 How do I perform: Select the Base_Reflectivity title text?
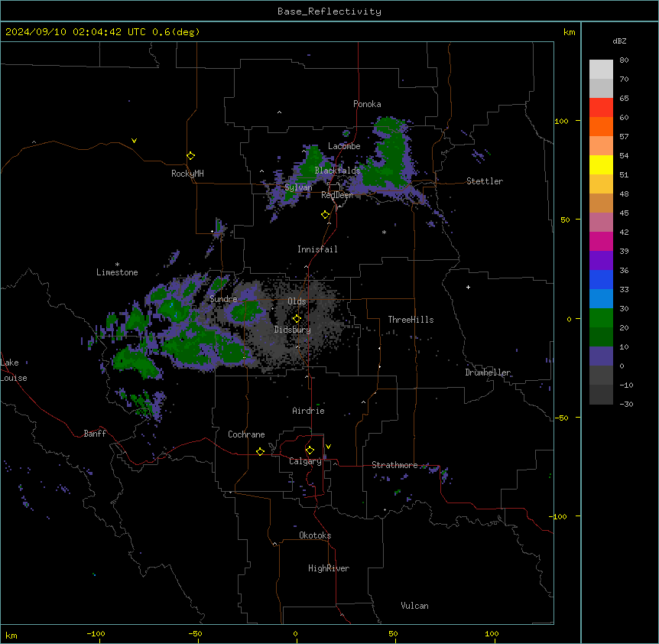tap(329, 11)
